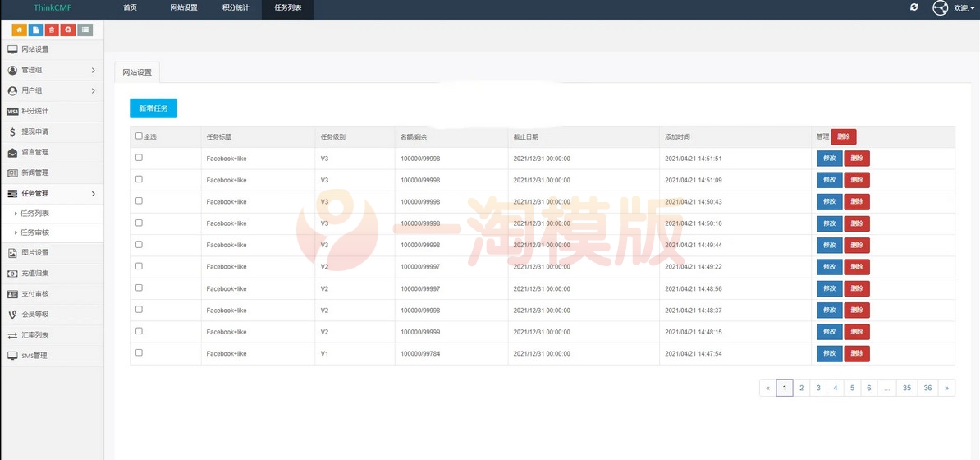This screenshot has width=980, height=460.
Task: Click the orange home shortcut icon
Action: (19, 30)
